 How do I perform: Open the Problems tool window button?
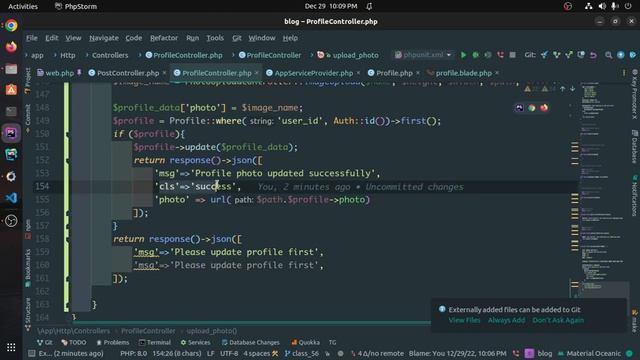113,342
